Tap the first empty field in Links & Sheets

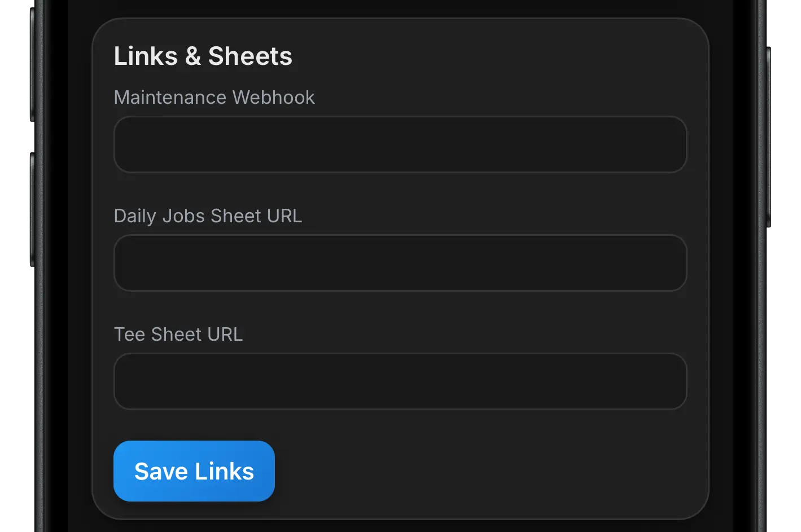400,144
